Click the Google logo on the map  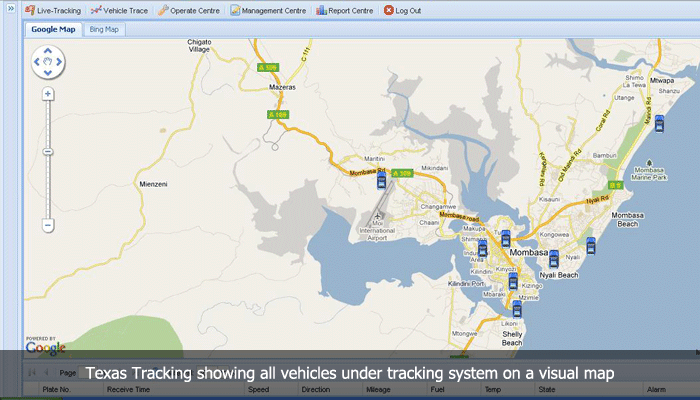tap(45, 348)
